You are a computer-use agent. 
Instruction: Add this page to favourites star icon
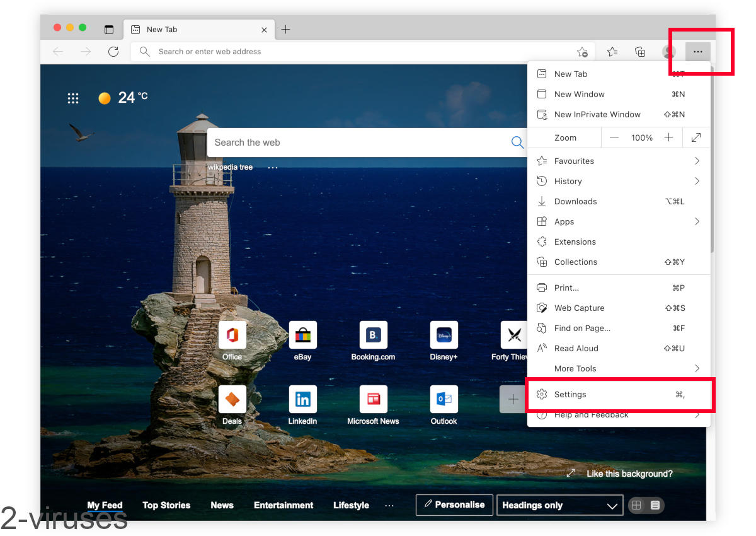tap(582, 52)
